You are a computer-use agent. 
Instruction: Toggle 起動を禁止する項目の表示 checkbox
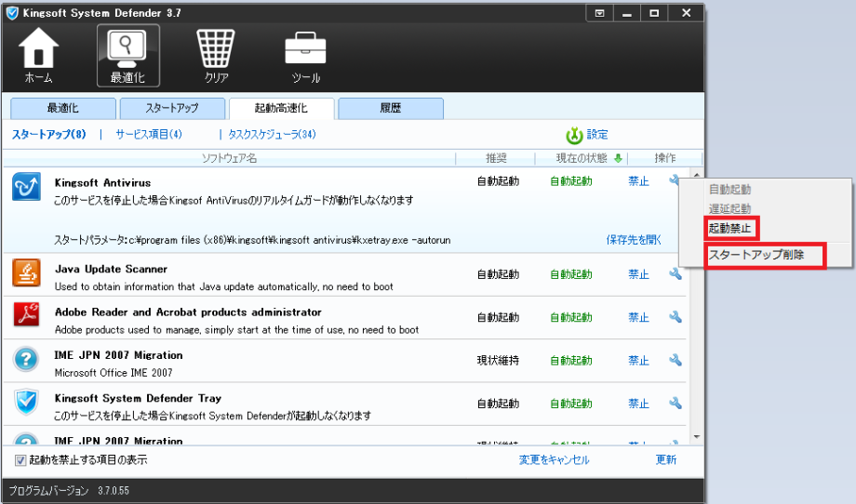[20, 460]
